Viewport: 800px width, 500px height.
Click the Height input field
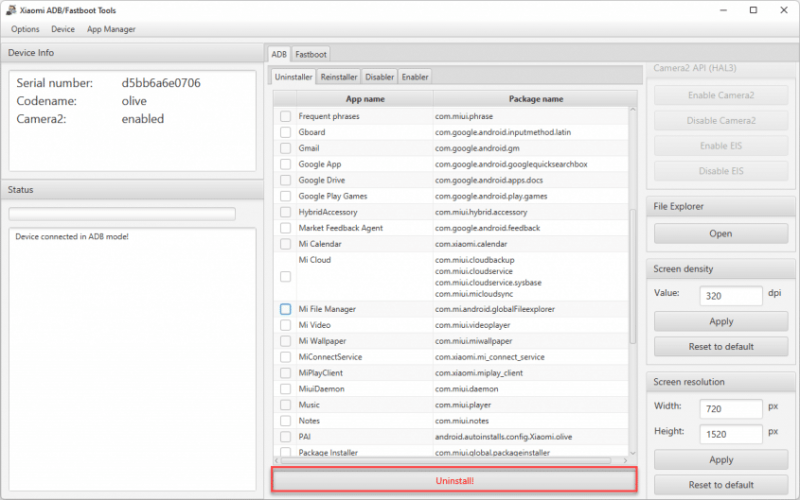click(731, 434)
